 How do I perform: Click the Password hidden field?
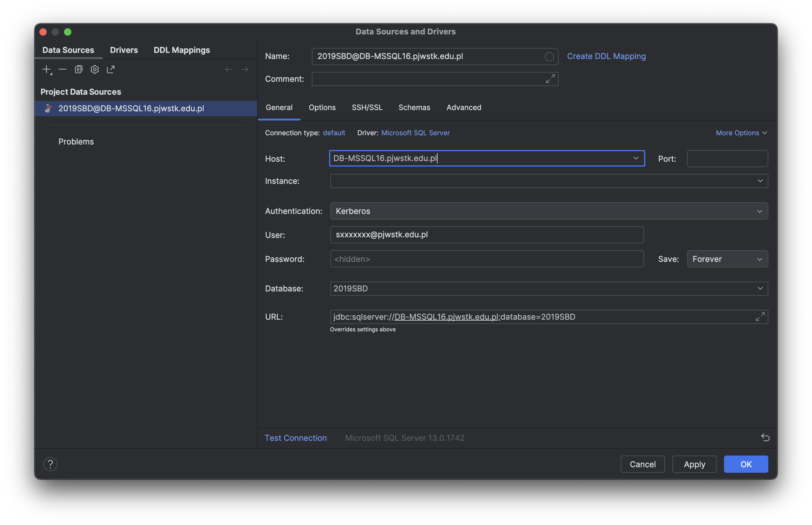[487, 259]
